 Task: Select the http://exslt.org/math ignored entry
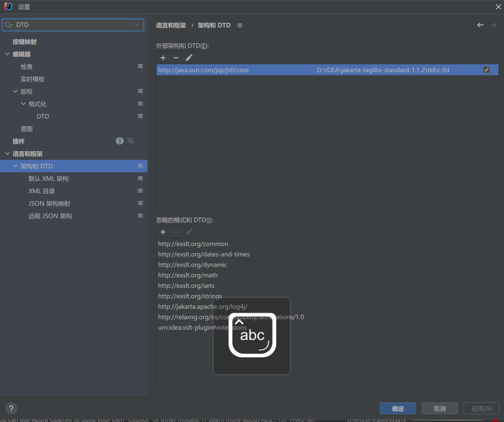coord(188,275)
